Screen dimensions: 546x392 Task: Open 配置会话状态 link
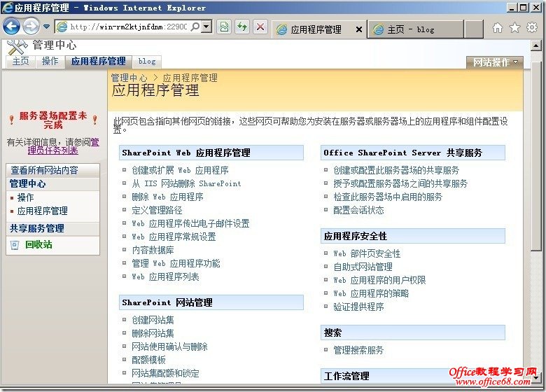coord(358,210)
